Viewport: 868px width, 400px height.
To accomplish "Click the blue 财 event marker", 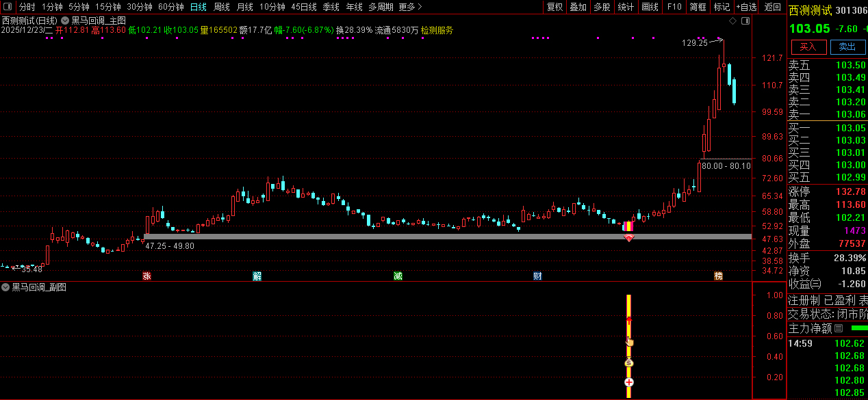I will [x=538, y=276].
